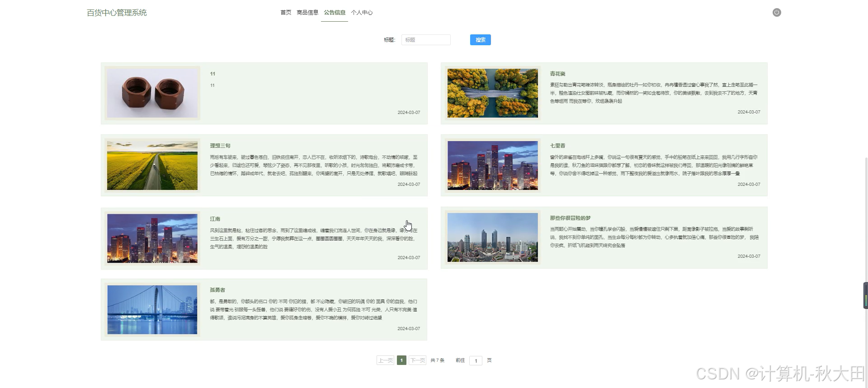Click the 江南 announcement title
The image size is (868, 388).
[x=215, y=219]
